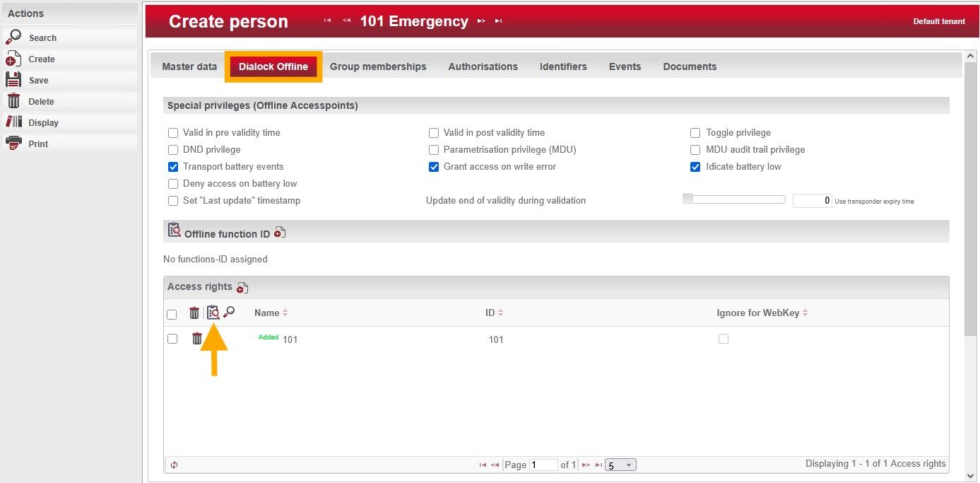Switch to the Master data tab
The width and height of the screenshot is (980, 483).
pyautogui.click(x=189, y=66)
